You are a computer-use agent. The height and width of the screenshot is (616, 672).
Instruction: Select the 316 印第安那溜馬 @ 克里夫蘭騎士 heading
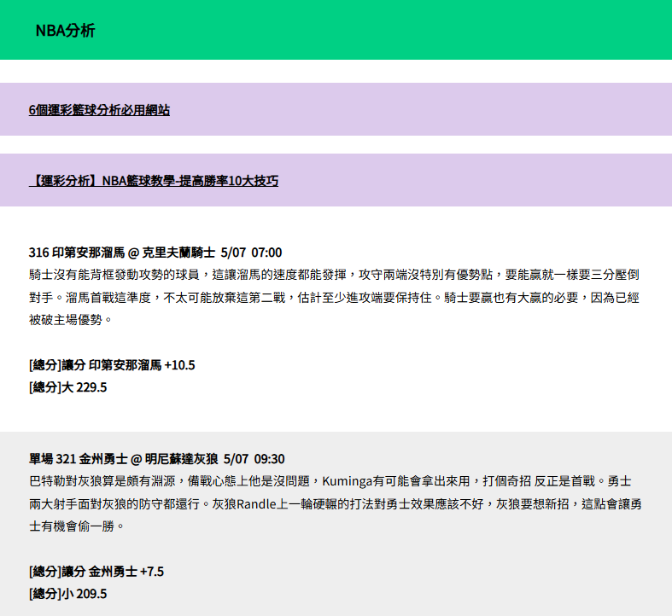pos(155,253)
